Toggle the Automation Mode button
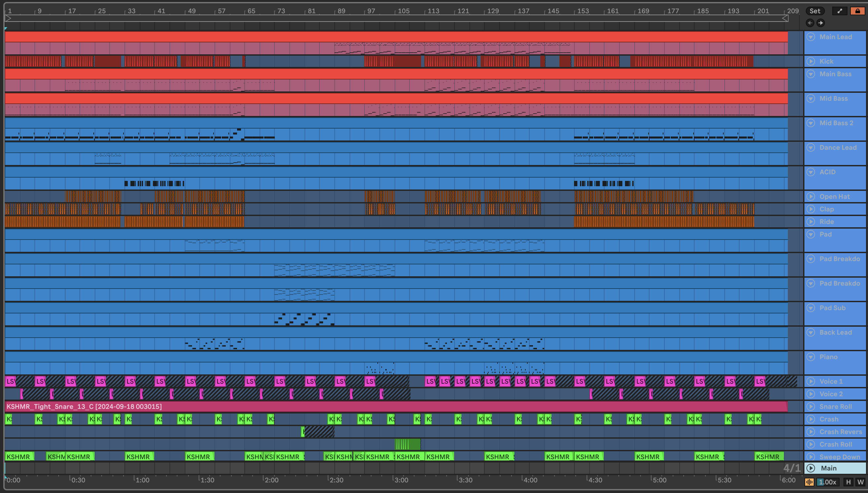This screenshot has width=868, height=493. [x=840, y=11]
